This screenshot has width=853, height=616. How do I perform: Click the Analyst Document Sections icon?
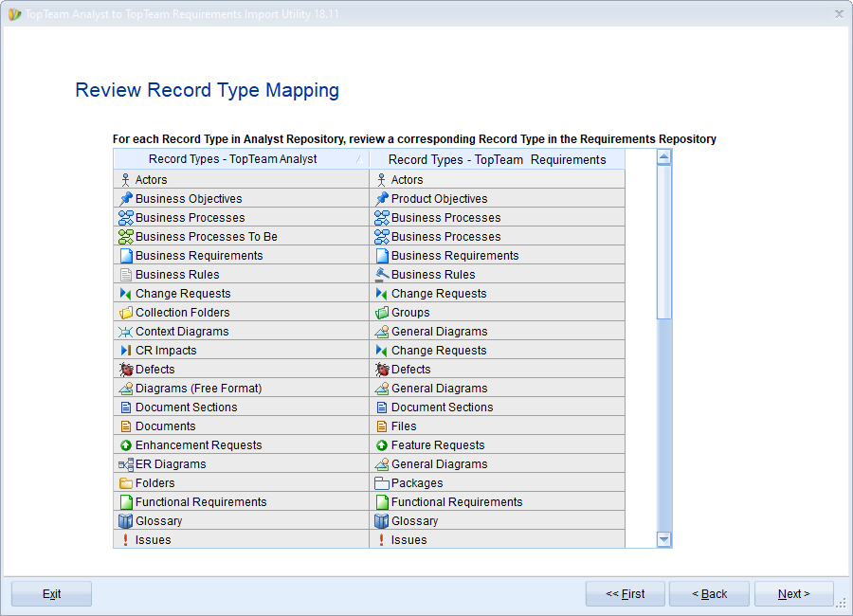(126, 408)
